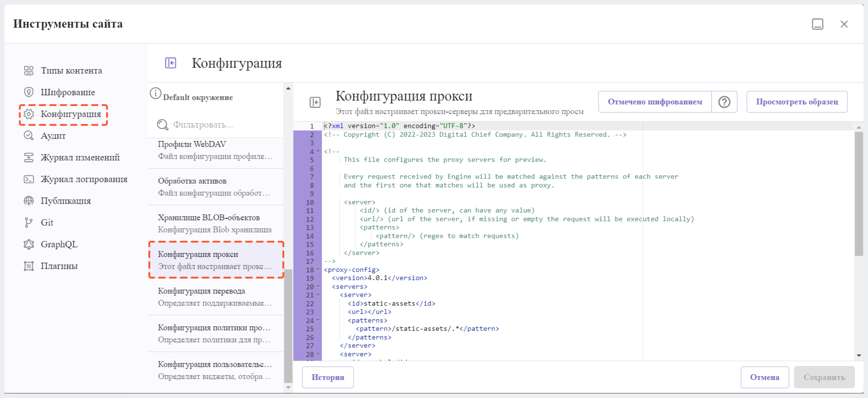Click Отмечено шифрованием button
Viewport: 868px width, 398px height.
point(655,102)
